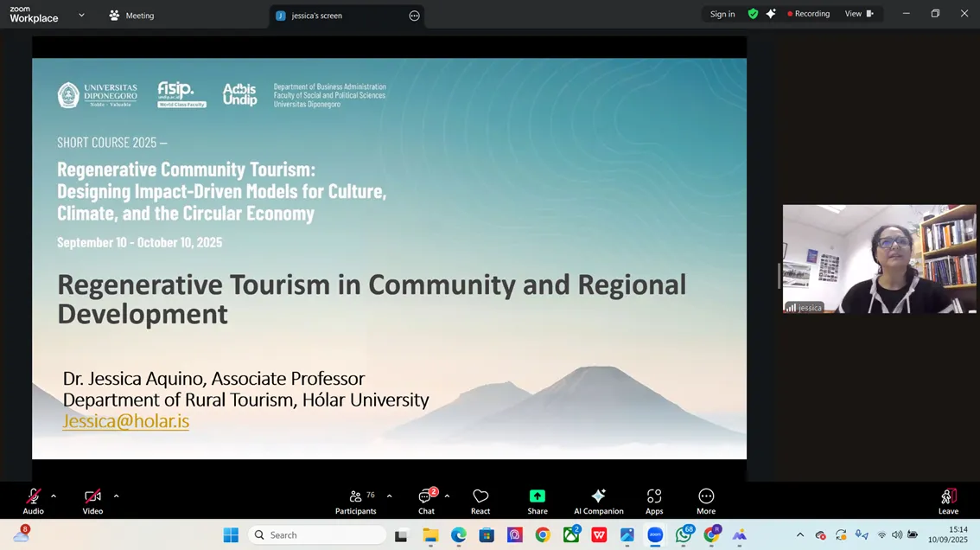Screen dimensions: 980x550
Task: Click the Sign in button
Action: click(x=722, y=14)
